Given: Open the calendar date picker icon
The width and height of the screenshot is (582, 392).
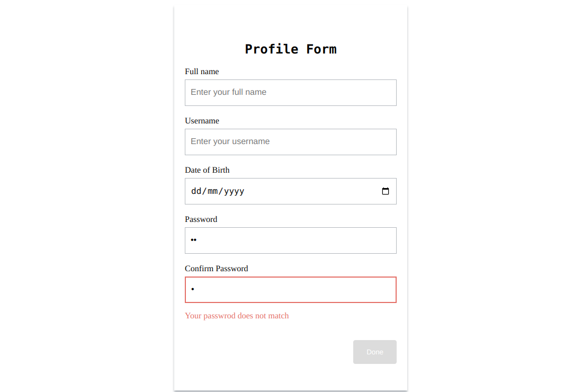Looking at the screenshot, I should tap(386, 191).
